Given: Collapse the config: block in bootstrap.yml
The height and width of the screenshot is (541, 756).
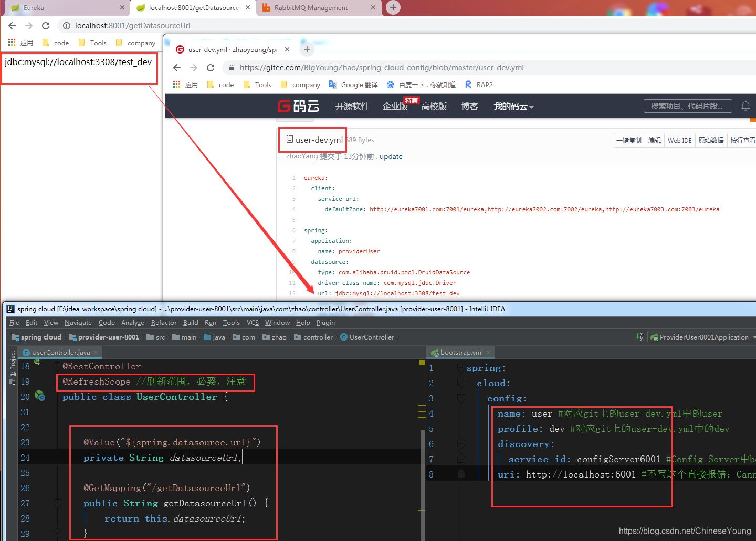Looking at the screenshot, I should [x=461, y=399].
